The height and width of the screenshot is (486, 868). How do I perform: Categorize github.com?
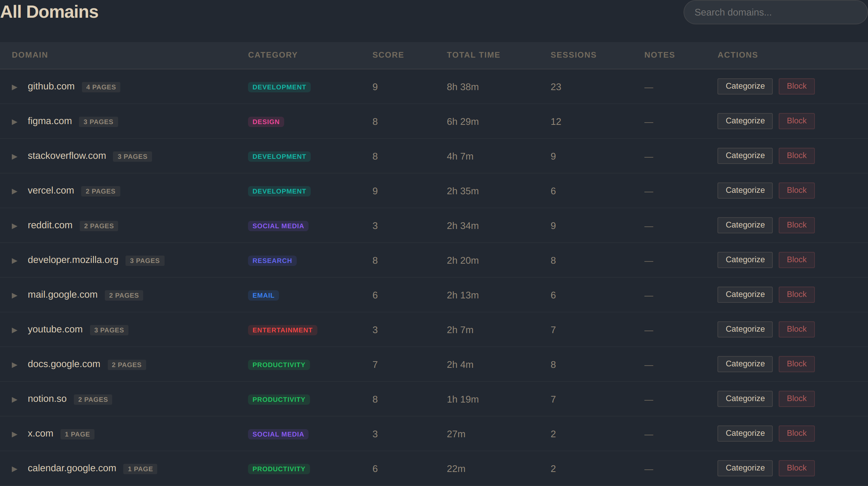(745, 86)
